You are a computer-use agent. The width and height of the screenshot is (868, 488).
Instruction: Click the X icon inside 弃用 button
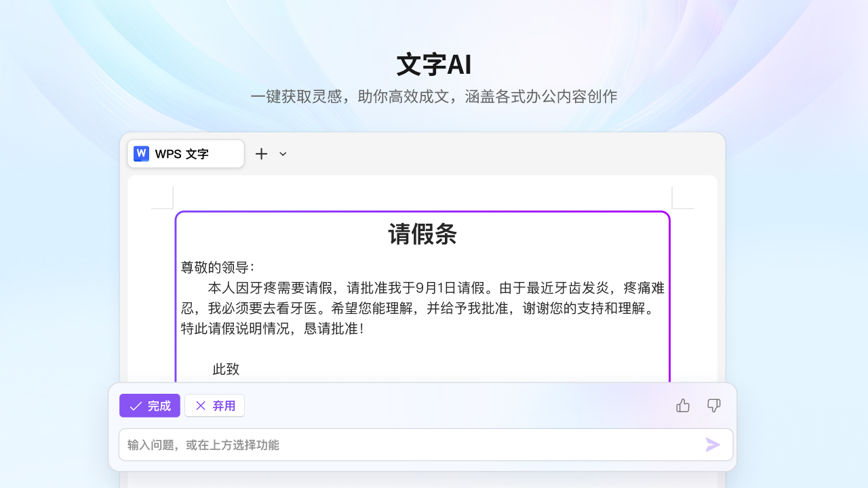coord(199,405)
